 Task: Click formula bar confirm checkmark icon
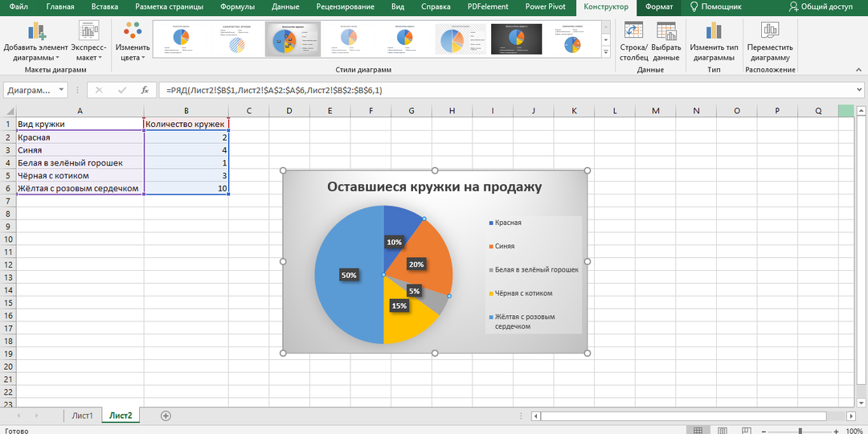tap(122, 90)
